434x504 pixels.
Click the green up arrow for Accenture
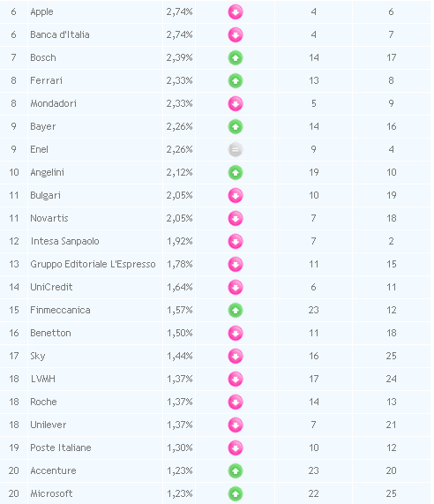click(x=236, y=470)
